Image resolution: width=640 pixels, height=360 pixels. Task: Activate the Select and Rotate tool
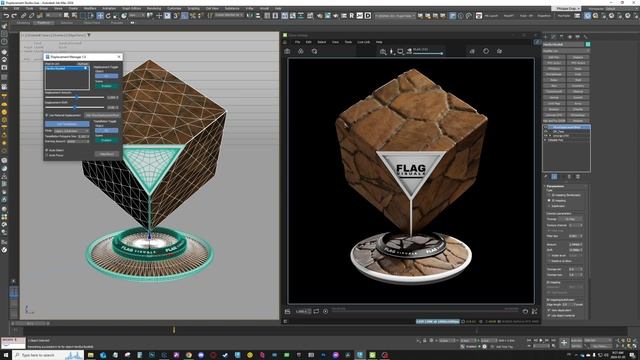(108, 16)
